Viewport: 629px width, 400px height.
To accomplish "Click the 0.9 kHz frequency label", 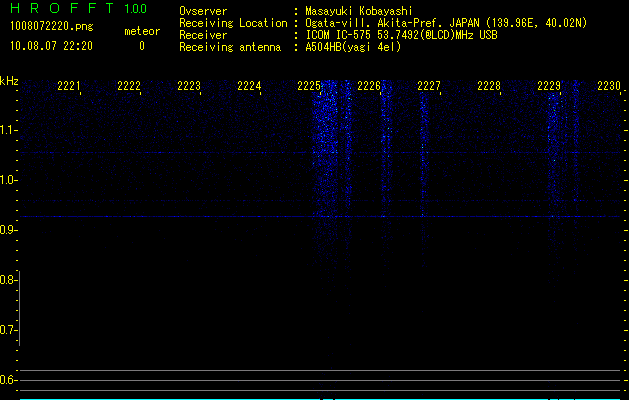I will coord(8,230).
